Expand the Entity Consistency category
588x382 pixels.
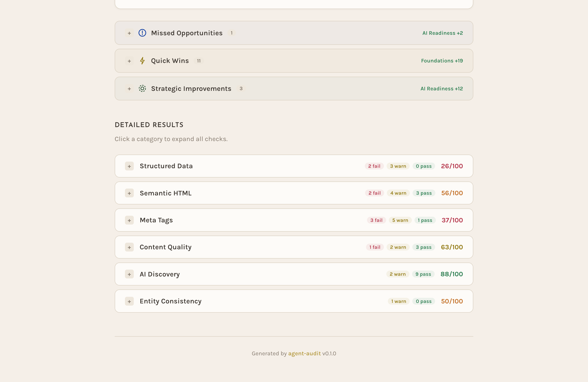(x=129, y=301)
